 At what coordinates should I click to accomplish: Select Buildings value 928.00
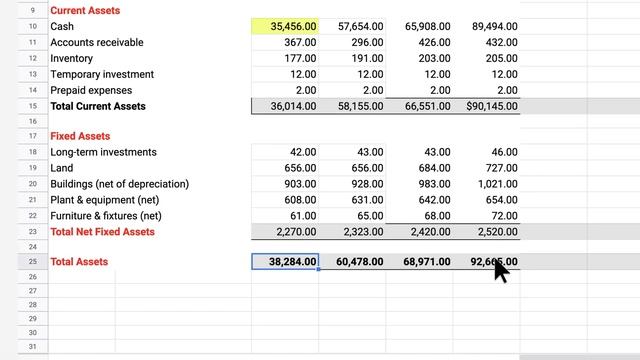[367, 184]
